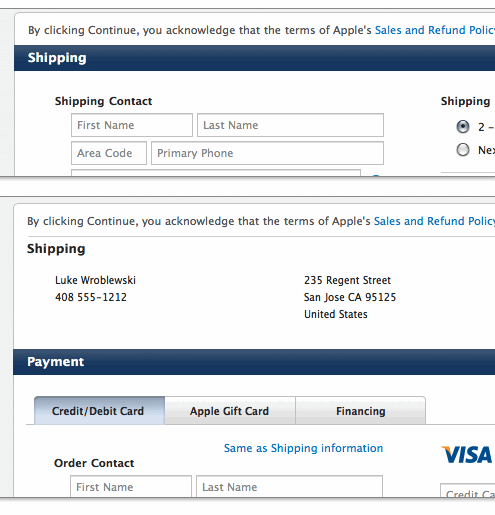This screenshot has width=495, height=515.
Task: Focus the Shipping Contact Last Name field
Action: point(290,125)
